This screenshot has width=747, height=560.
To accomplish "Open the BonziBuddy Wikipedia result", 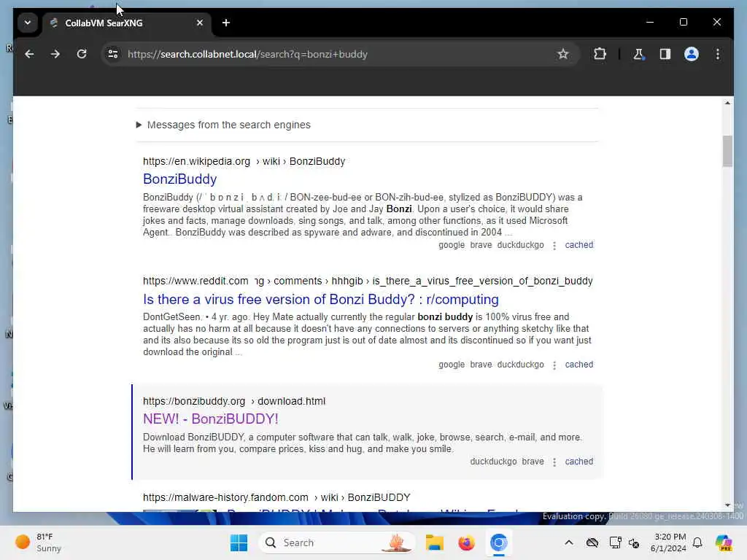I will click(x=179, y=179).
